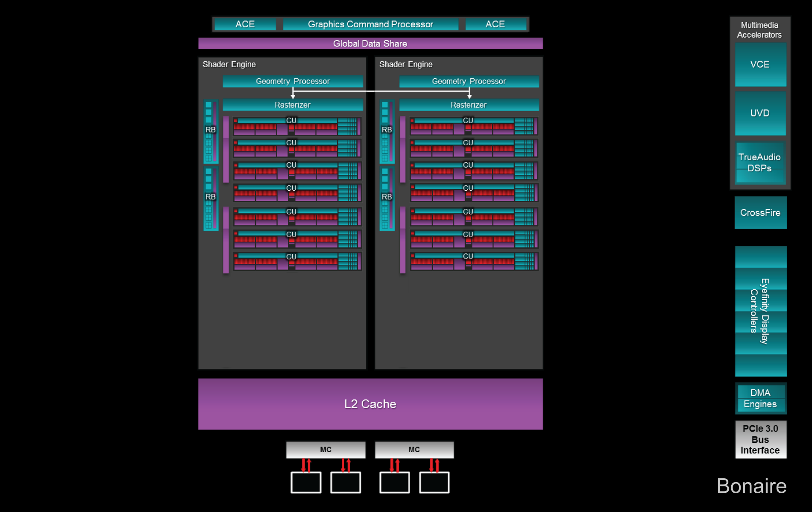
Task: Click the right Rasterizer block
Action: [x=469, y=105]
